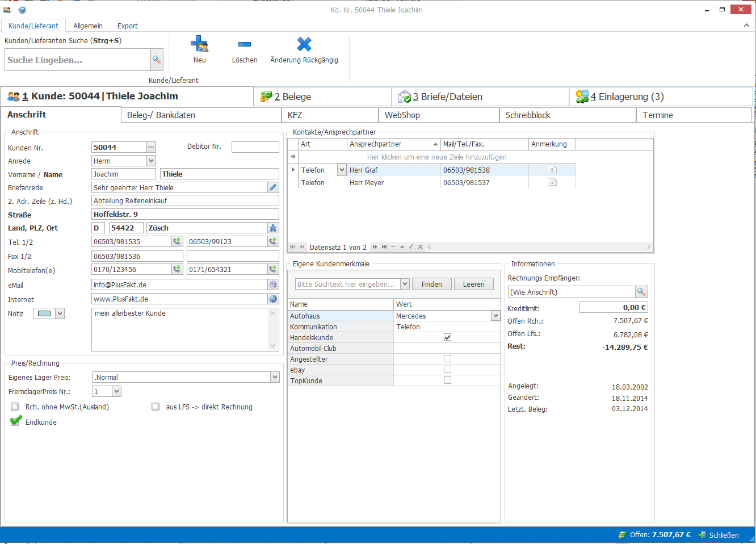Click the Kreditlimit field
Image resolution: width=756 pixels, height=544 pixels.
click(614, 307)
